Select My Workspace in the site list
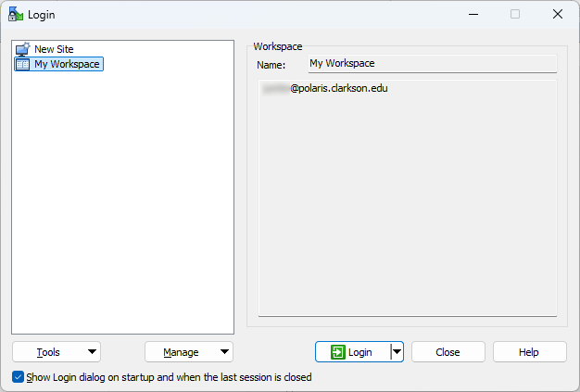This screenshot has width=580, height=392. click(x=67, y=64)
